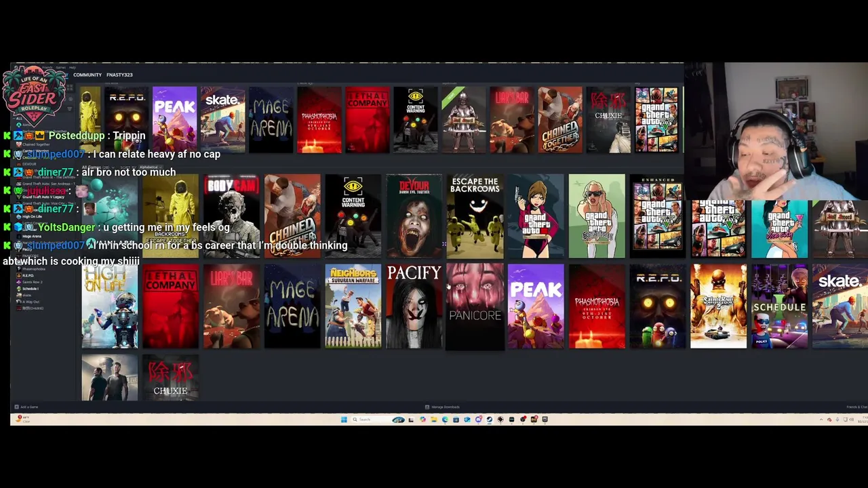This screenshot has width=868, height=488.
Task: Click Add a Game button
Action: [27, 407]
